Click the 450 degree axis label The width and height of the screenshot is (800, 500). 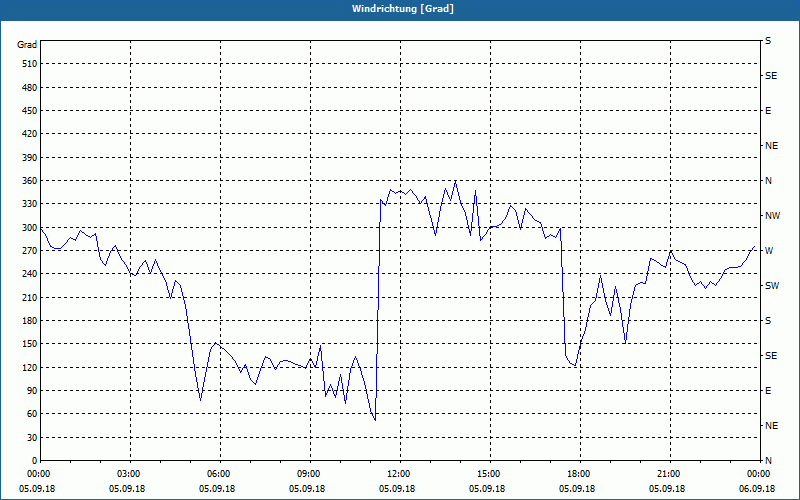pyautogui.click(x=29, y=111)
